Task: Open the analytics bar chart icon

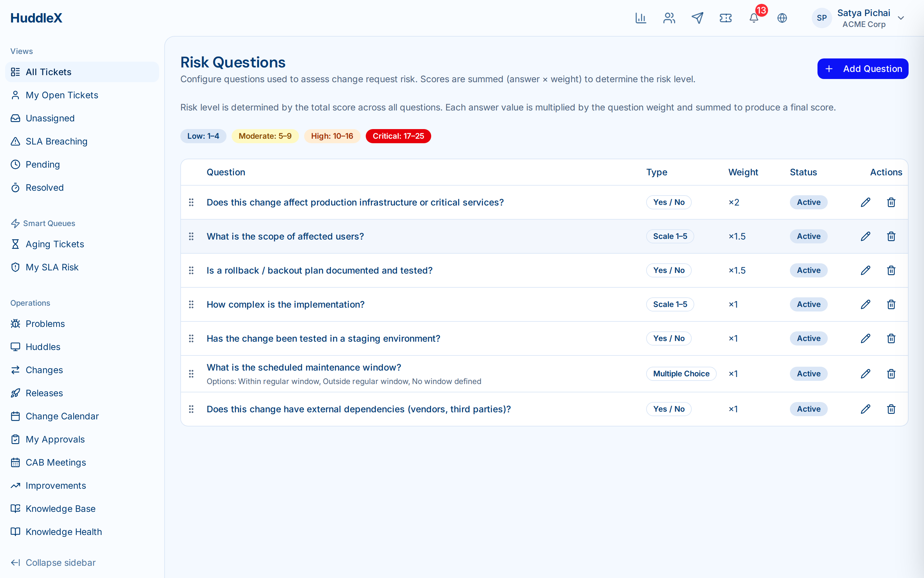Action: click(x=641, y=18)
